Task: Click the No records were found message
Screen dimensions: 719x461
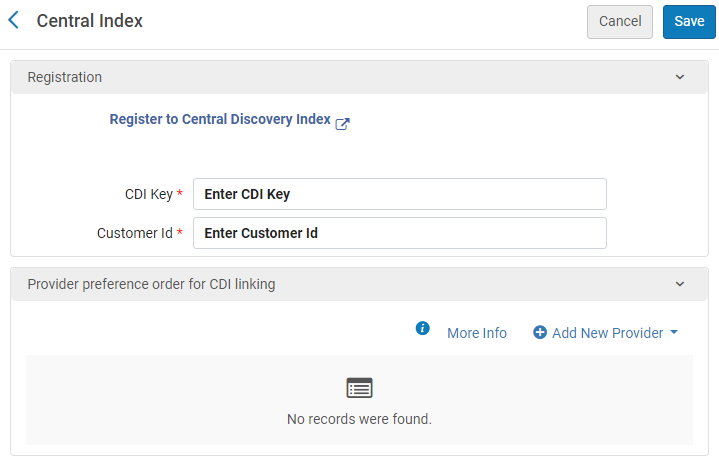Action: tap(359, 419)
